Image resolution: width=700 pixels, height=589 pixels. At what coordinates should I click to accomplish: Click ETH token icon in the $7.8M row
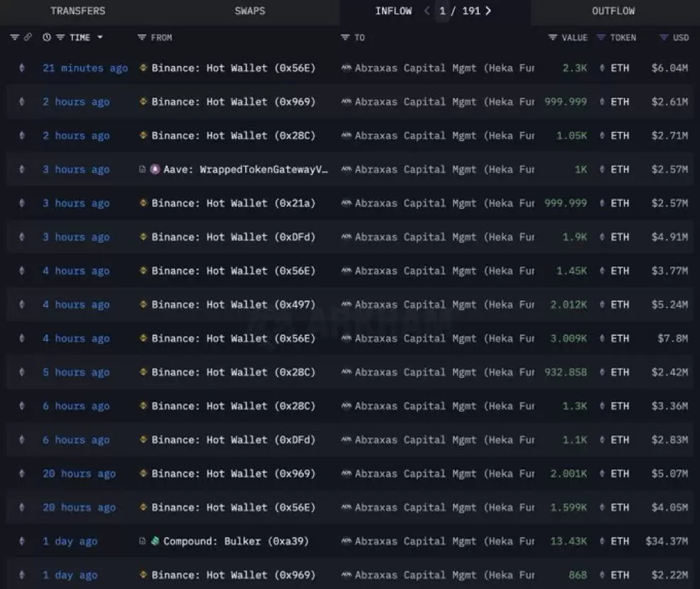pos(602,339)
